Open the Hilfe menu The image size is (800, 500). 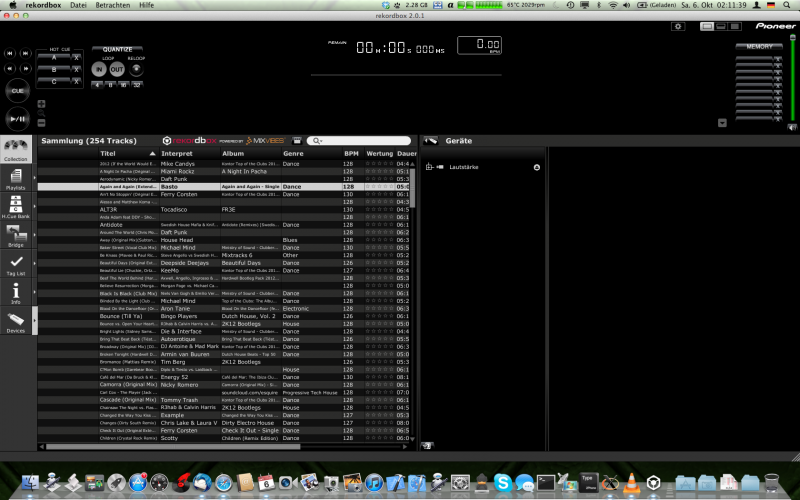146,5
